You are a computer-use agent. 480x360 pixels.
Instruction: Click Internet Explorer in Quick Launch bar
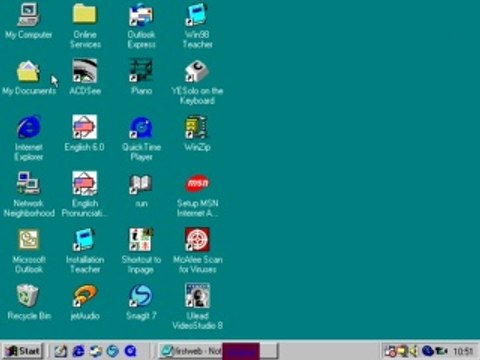78,351
